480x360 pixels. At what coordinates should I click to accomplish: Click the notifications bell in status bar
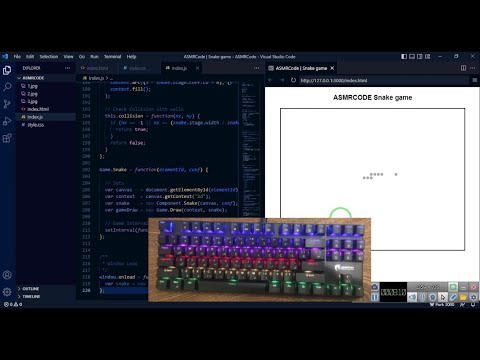[473, 305]
